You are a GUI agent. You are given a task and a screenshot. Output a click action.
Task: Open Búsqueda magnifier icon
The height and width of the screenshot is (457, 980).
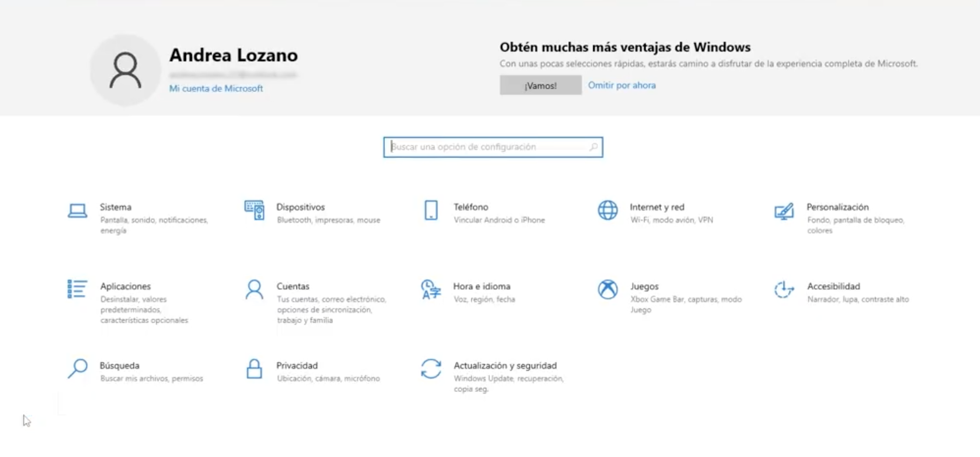(x=78, y=369)
